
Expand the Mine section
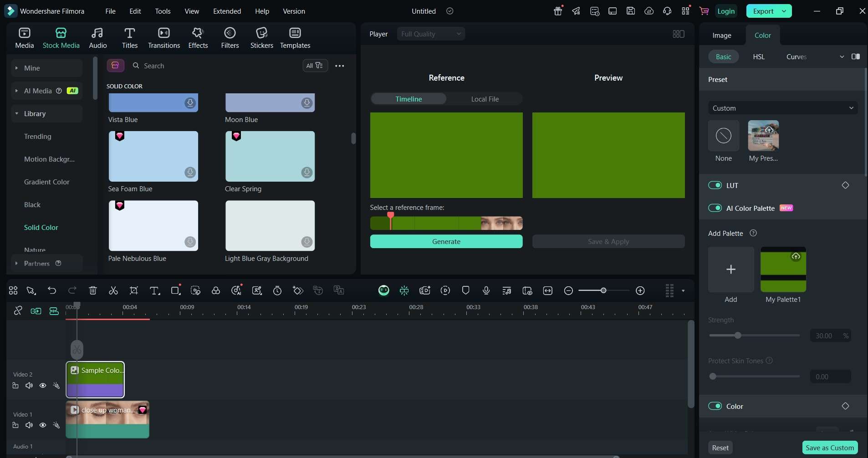pyautogui.click(x=16, y=68)
